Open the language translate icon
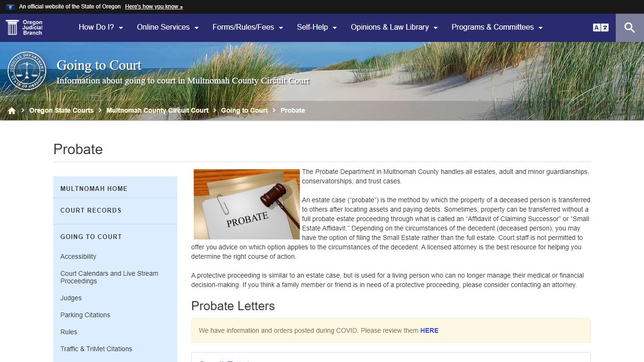Image resolution: width=644 pixels, height=362 pixels. coord(601,27)
